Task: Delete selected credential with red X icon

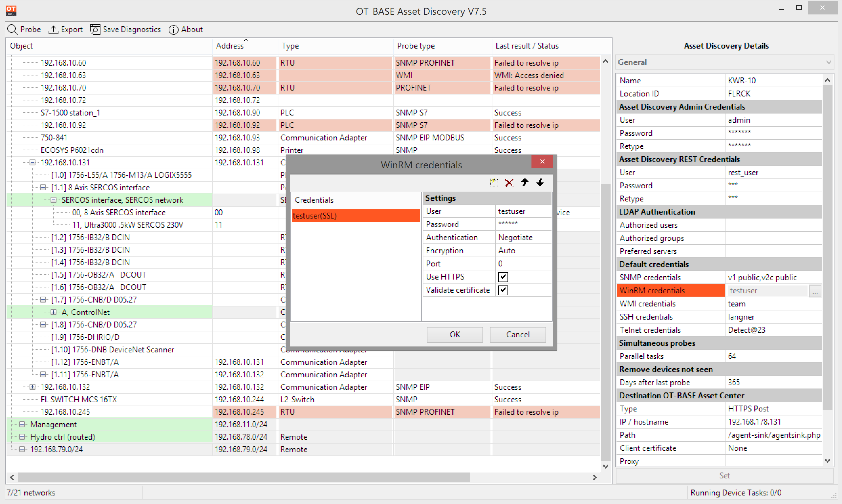Action: click(509, 183)
